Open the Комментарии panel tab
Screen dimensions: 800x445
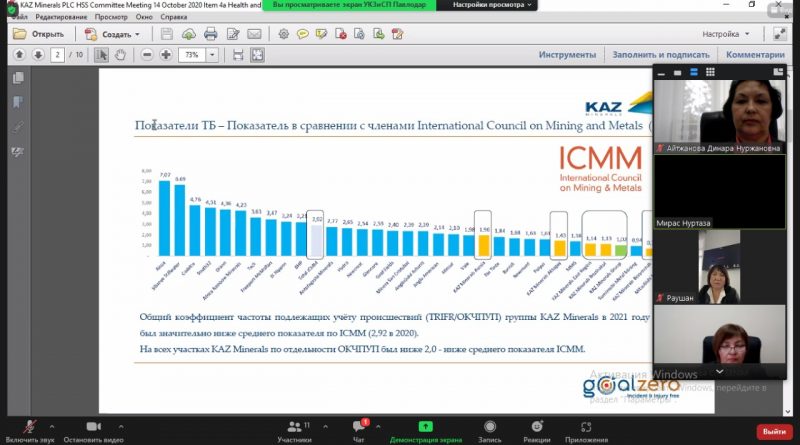755,55
